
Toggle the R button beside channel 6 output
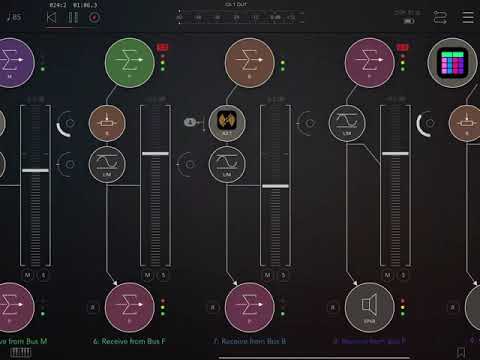point(93,307)
